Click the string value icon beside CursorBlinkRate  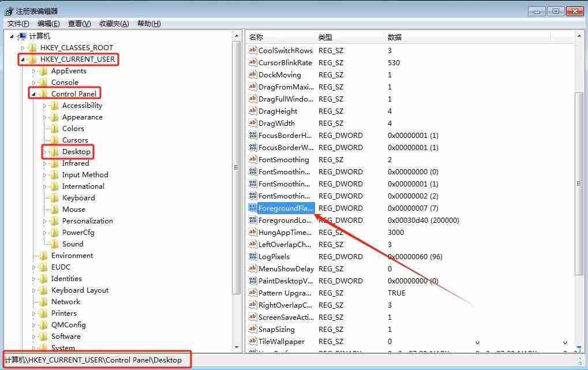[x=252, y=62]
